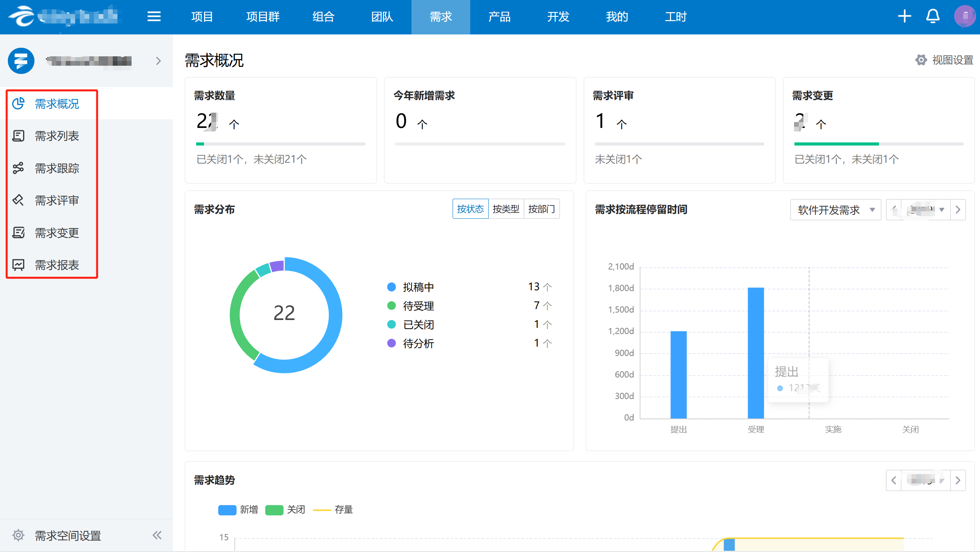Toggle the 关闭 green legend swatch

pos(274,510)
